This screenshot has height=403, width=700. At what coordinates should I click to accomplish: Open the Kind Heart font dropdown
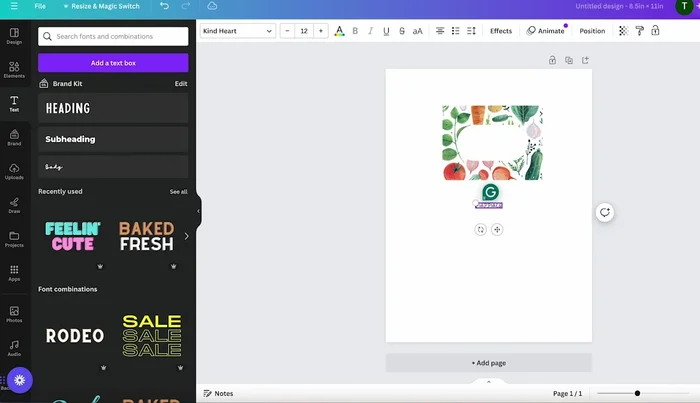tap(238, 31)
